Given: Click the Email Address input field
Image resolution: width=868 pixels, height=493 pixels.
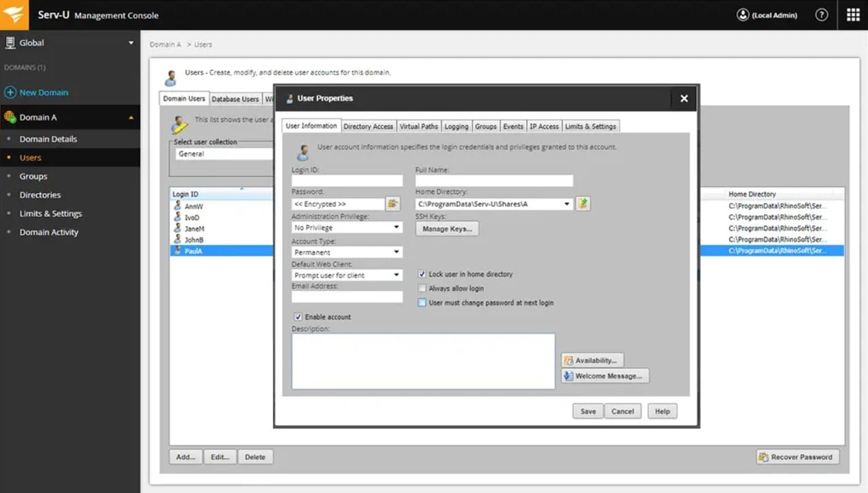Looking at the screenshot, I should click(x=347, y=297).
